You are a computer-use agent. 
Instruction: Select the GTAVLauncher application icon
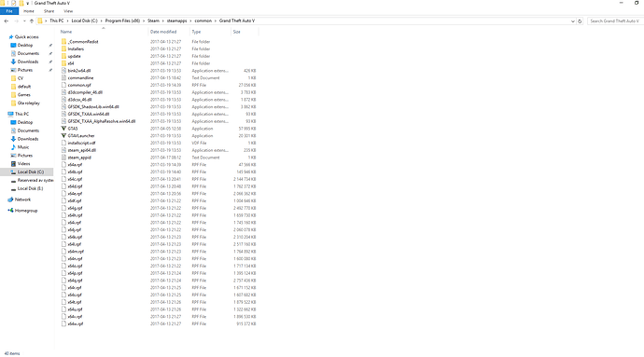pos(63,135)
